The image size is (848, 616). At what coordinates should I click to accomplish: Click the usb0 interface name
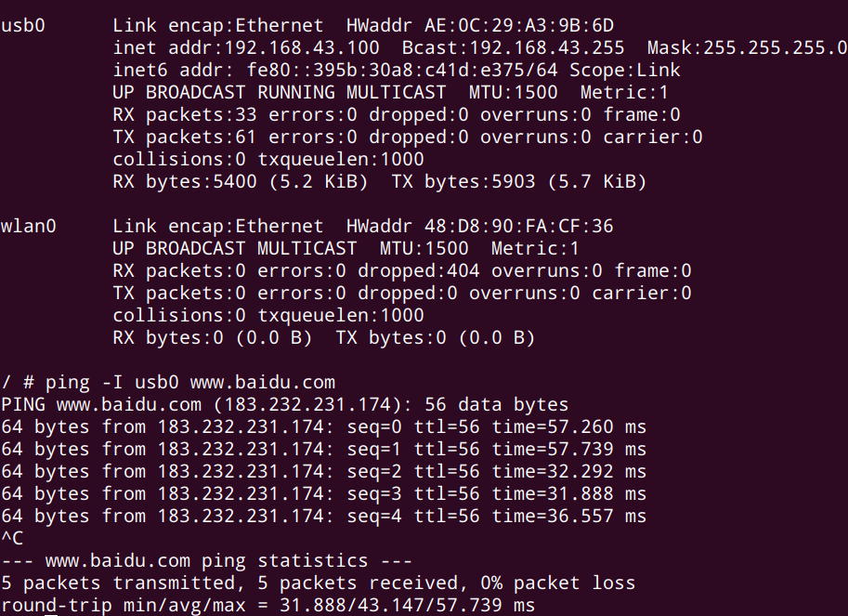tap(22, 25)
